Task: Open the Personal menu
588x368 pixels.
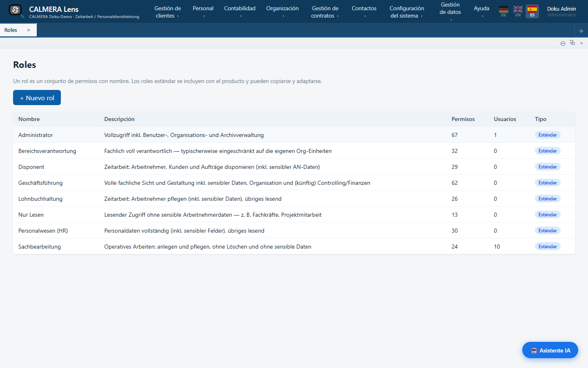Action: 203,11
